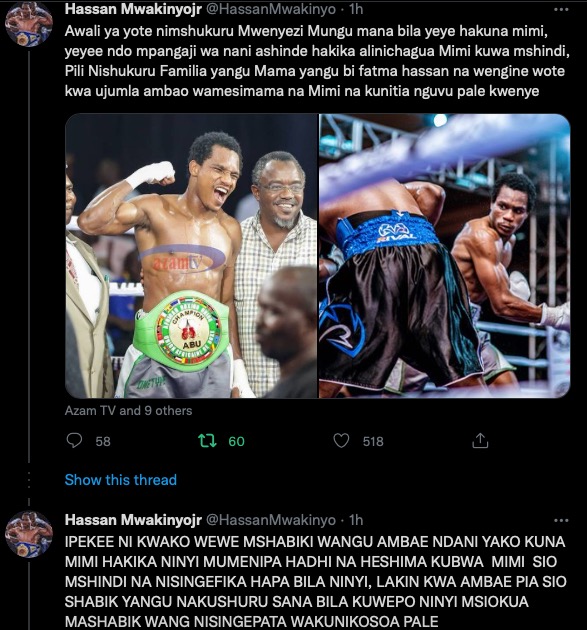The height and width of the screenshot is (630, 587).
Task: Click @HassanMwakinyo handle on the second tweet
Action: [x=271, y=520]
